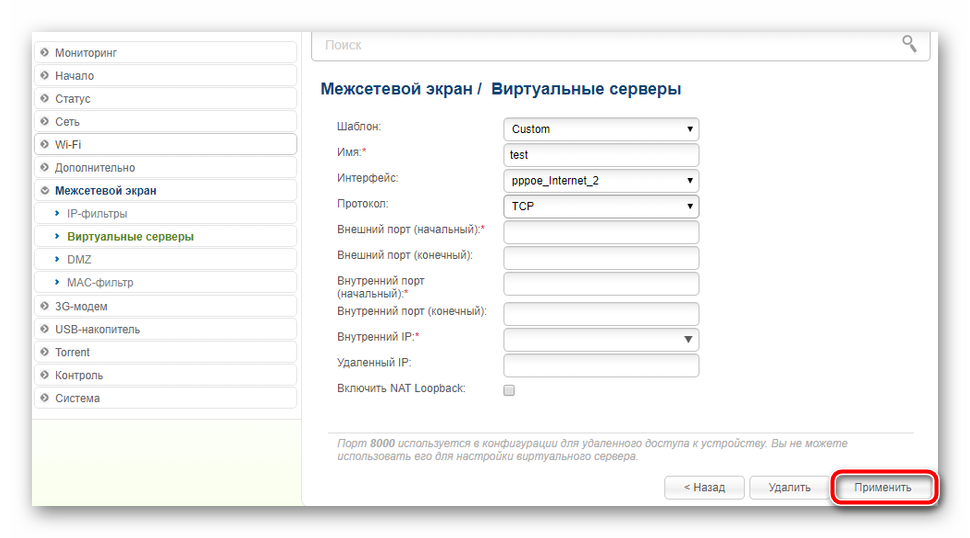This screenshot has height=538, width=970.
Task: Click the Удалить button
Action: click(789, 488)
